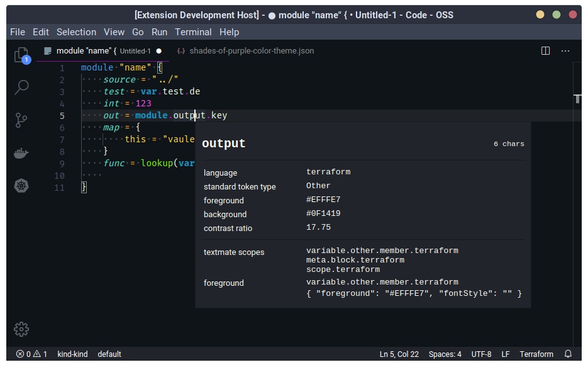Click line number 1 in the gutter
This screenshot has width=588, height=367.
point(62,68)
